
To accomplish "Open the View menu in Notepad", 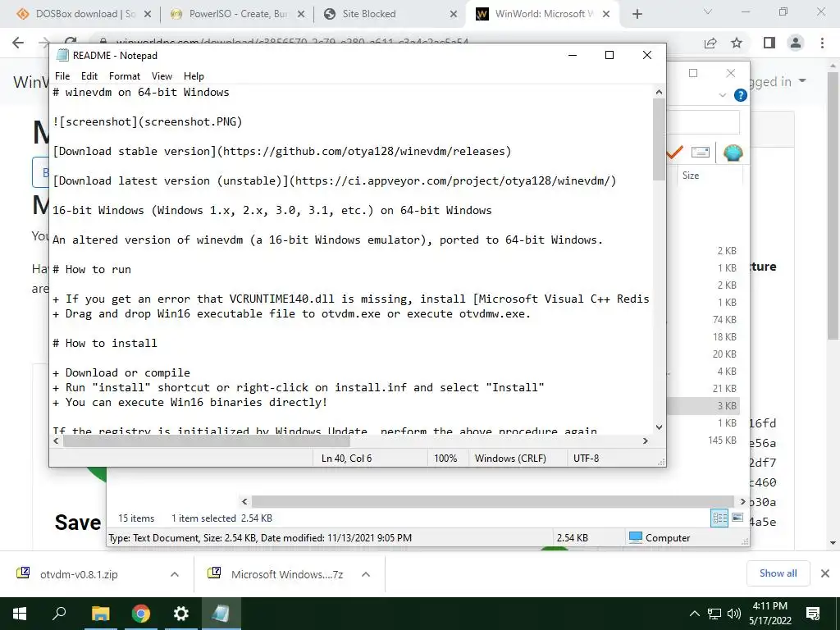I will coord(162,76).
